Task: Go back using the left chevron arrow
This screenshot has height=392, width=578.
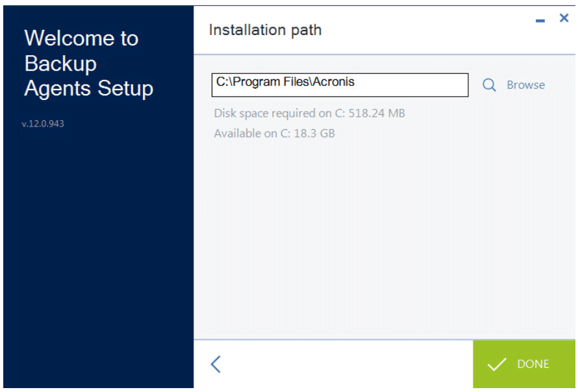Action: 216,364
